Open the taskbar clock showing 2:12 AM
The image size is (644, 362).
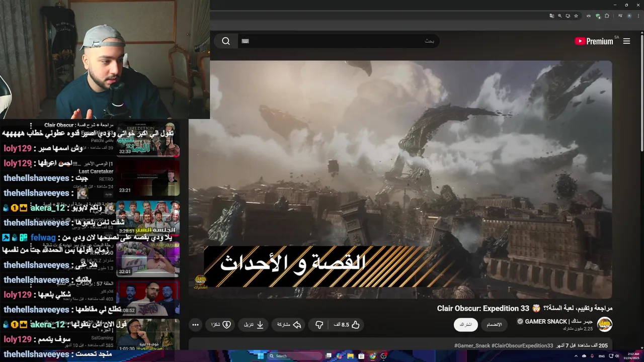[631, 356]
